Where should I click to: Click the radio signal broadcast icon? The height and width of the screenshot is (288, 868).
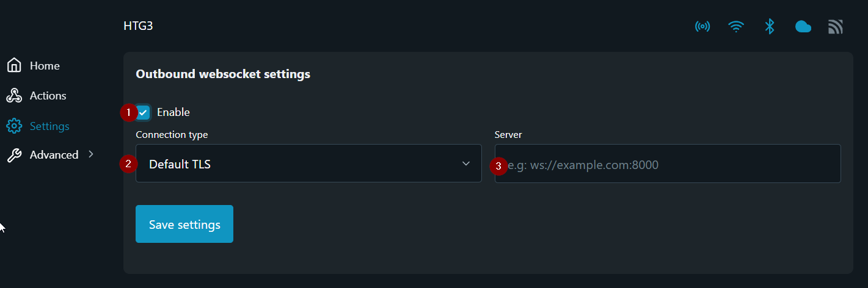point(702,27)
